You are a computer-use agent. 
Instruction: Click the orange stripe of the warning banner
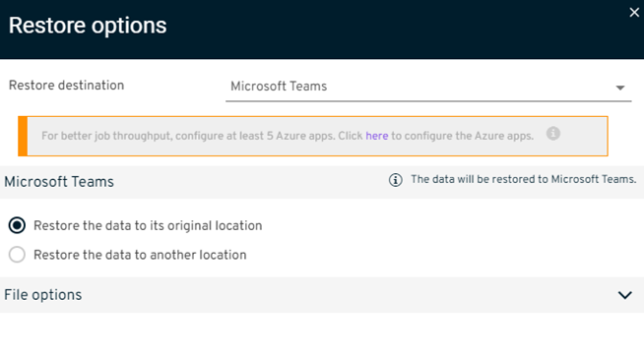pos(23,136)
